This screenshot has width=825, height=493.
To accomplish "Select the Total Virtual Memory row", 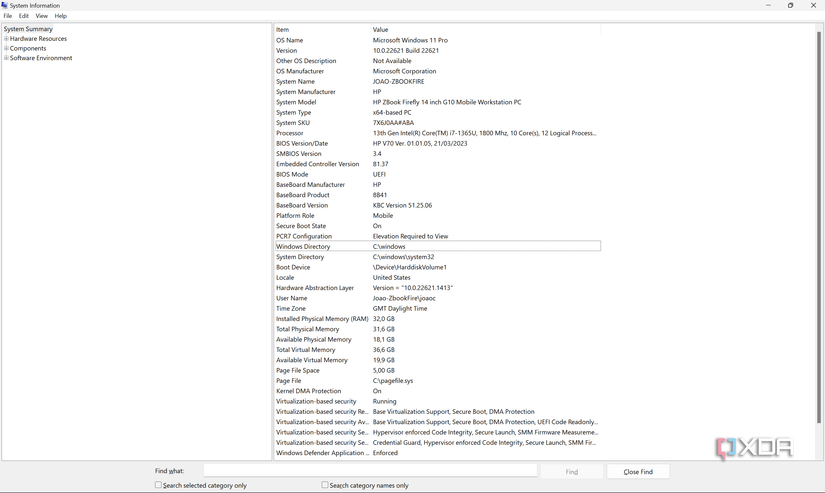I will click(437, 350).
